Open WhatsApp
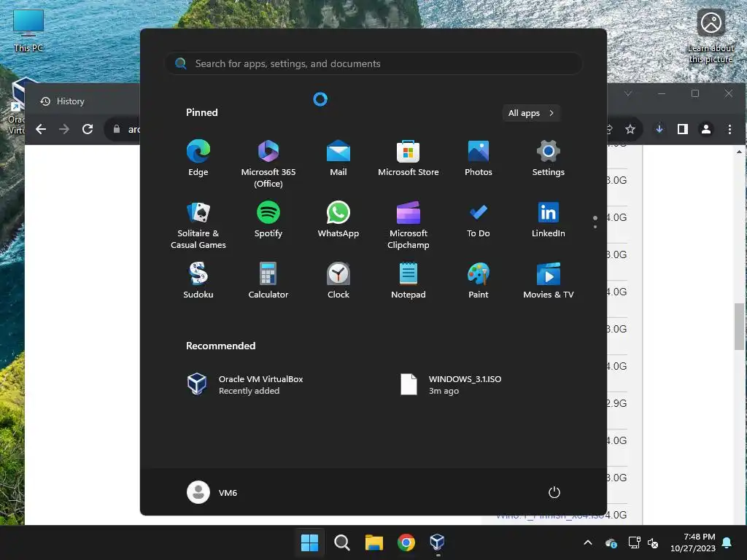Viewport: 747px width, 560px height. [338, 219]
